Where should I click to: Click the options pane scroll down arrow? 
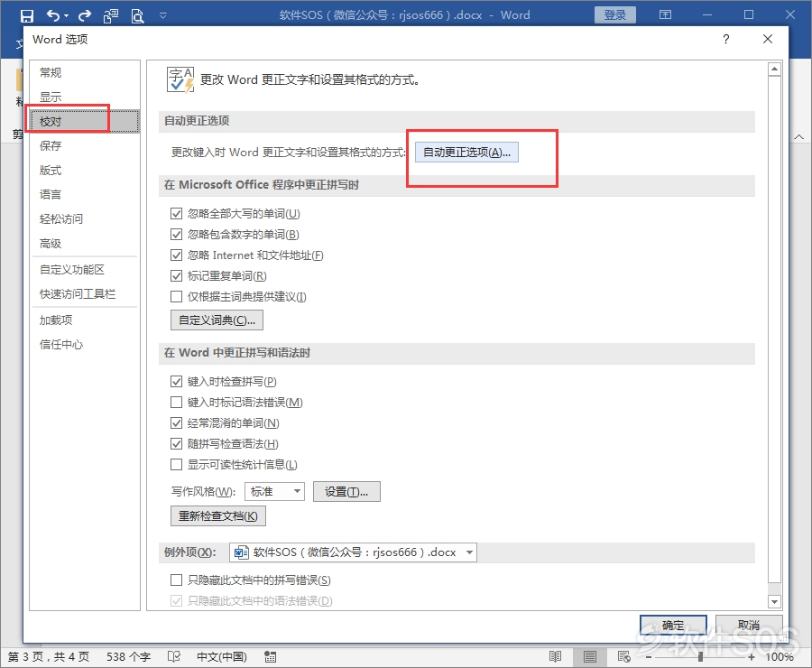pyautogui.click(x=774, y=602)
